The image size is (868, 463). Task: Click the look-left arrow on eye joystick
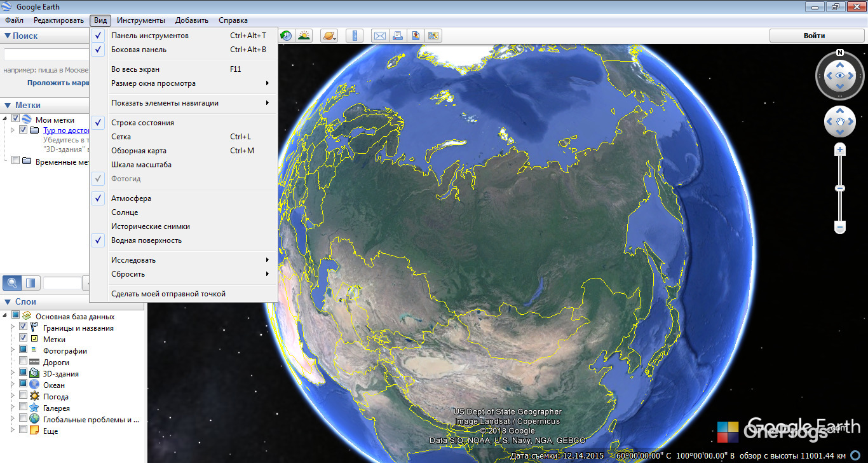click(x=828, y=76)
